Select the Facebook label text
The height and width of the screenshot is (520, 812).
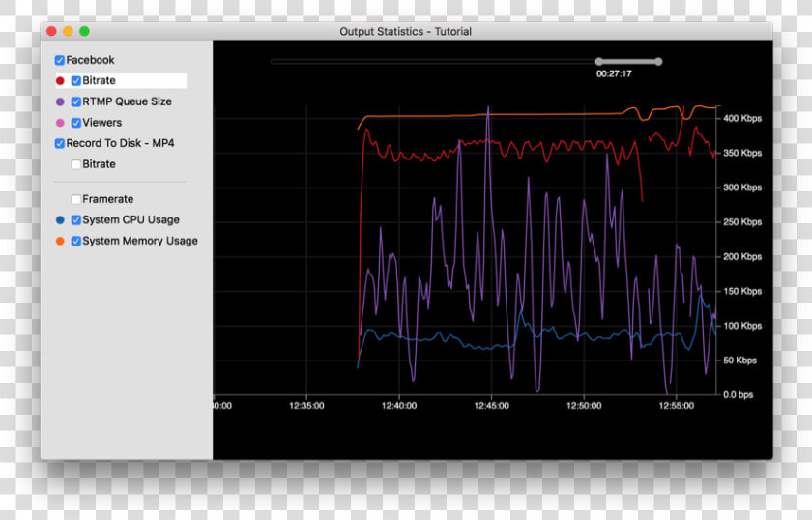click(90, 60)
